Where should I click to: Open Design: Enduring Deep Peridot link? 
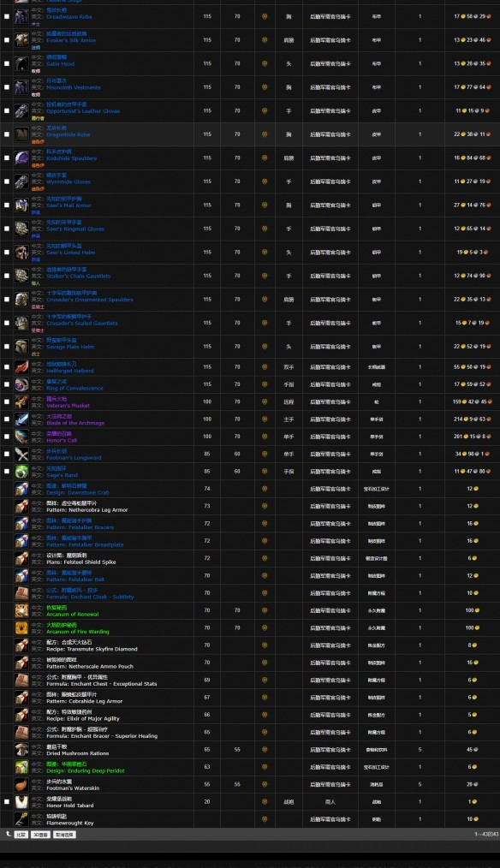[86, 770]
